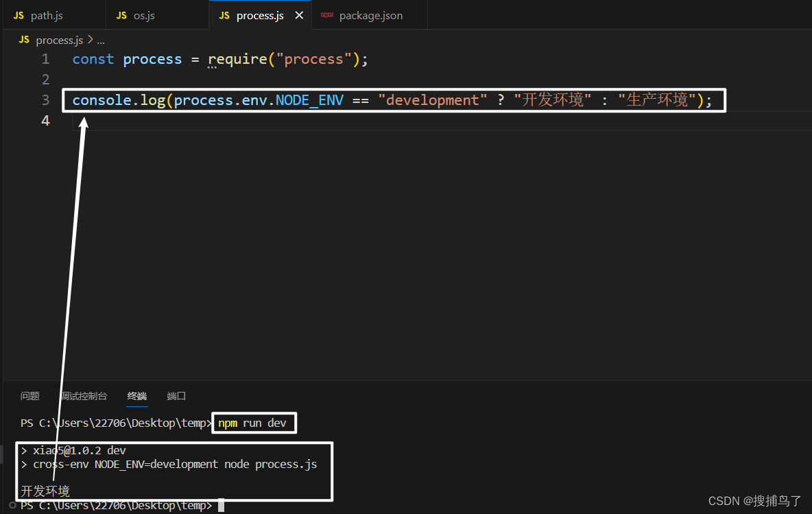Click line number 4 in the gutter

(45, 121)
